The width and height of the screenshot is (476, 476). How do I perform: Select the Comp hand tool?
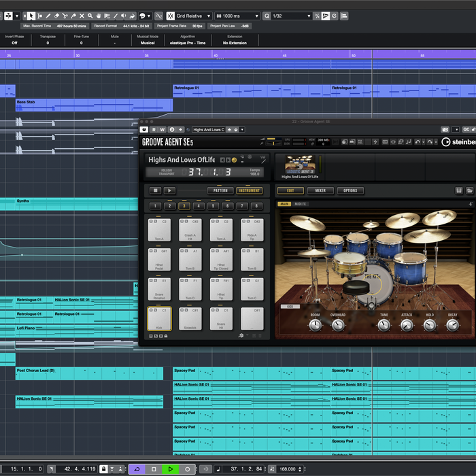click(x=99, y=16)
